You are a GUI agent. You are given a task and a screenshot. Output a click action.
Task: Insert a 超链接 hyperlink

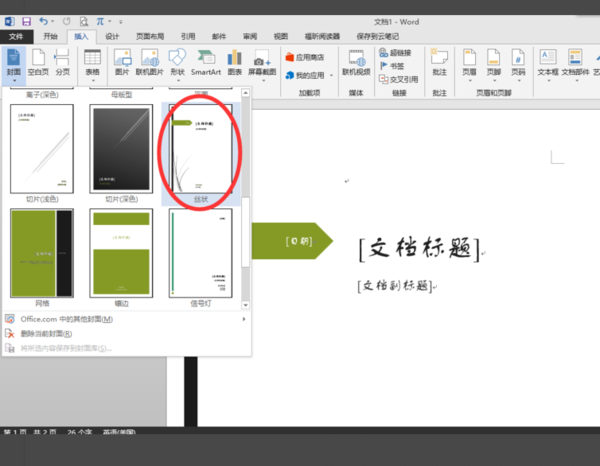pyautogui.click(x=395, y=53)
